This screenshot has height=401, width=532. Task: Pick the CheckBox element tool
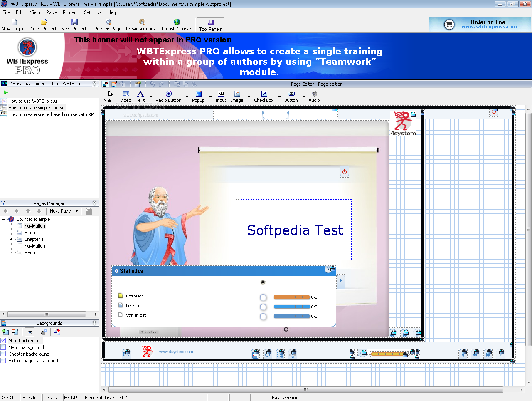tap(264, 97)
